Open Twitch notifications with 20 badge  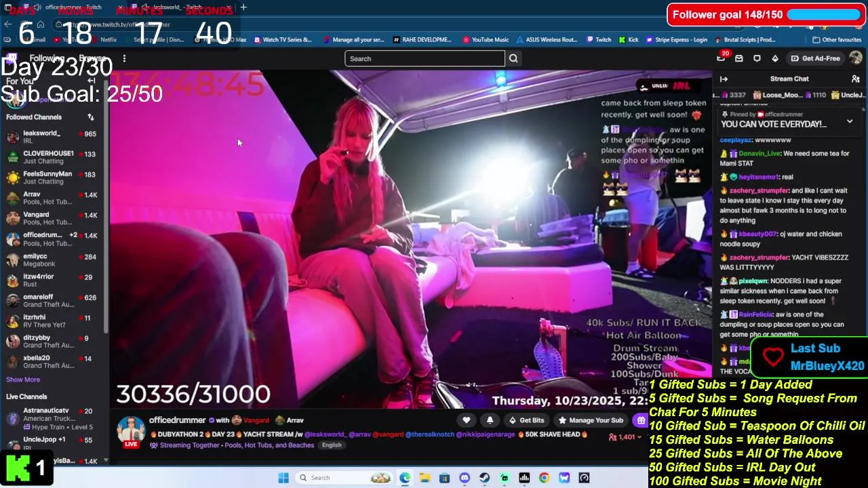tap(722, 58)
